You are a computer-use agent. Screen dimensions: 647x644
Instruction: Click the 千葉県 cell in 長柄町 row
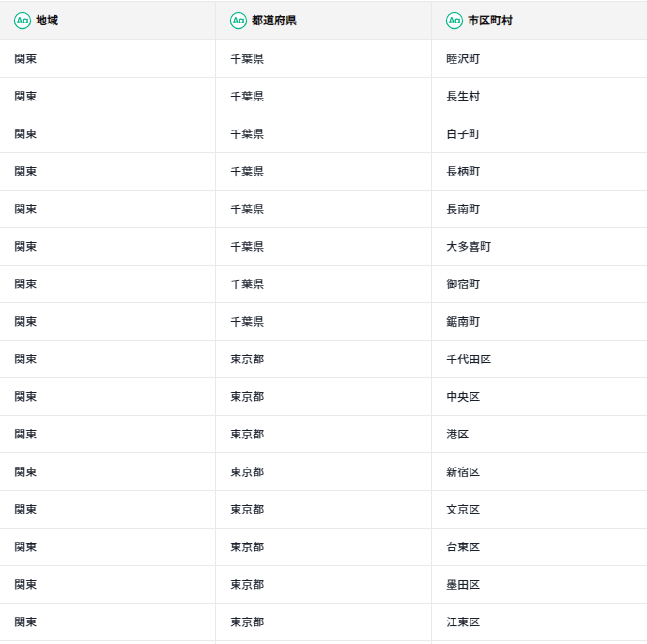coord(323,172)
